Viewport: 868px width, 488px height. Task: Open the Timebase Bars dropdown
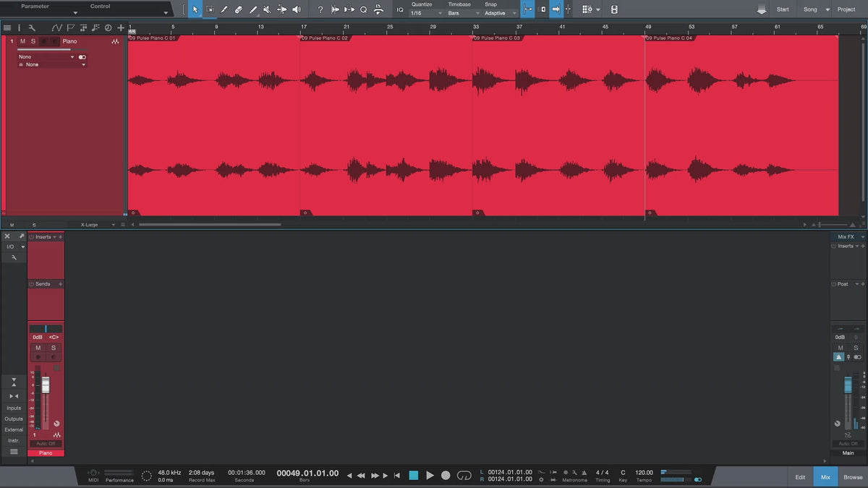tap(463, 13)
